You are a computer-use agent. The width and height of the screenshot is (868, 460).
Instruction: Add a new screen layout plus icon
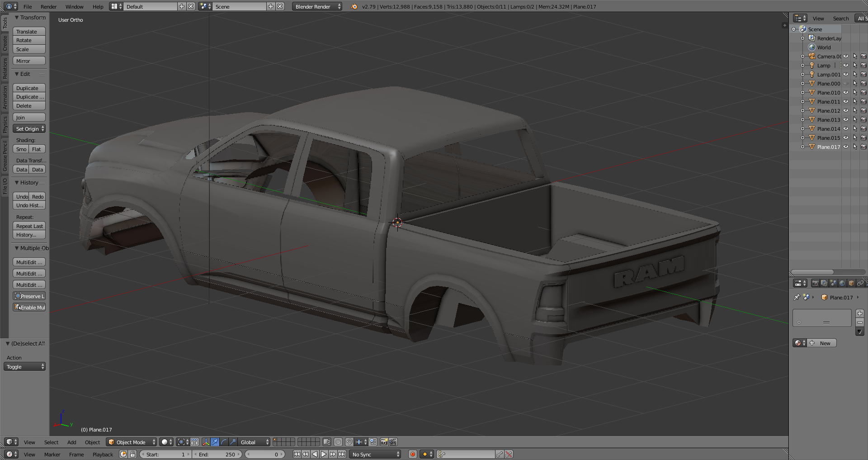tap(182, 6)
